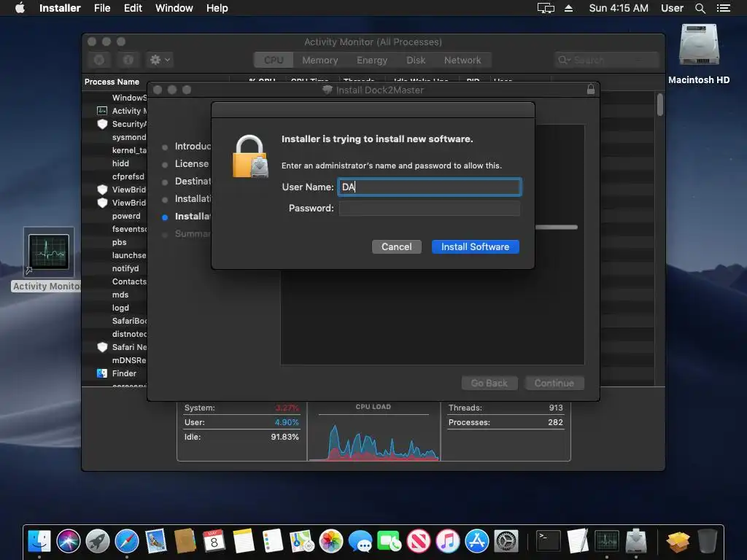Open Safari compass icon in Dock

[127, 542]
